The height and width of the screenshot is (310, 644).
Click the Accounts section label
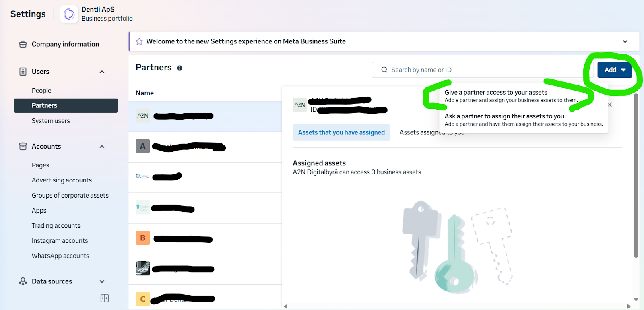click(x=46, y=147)
